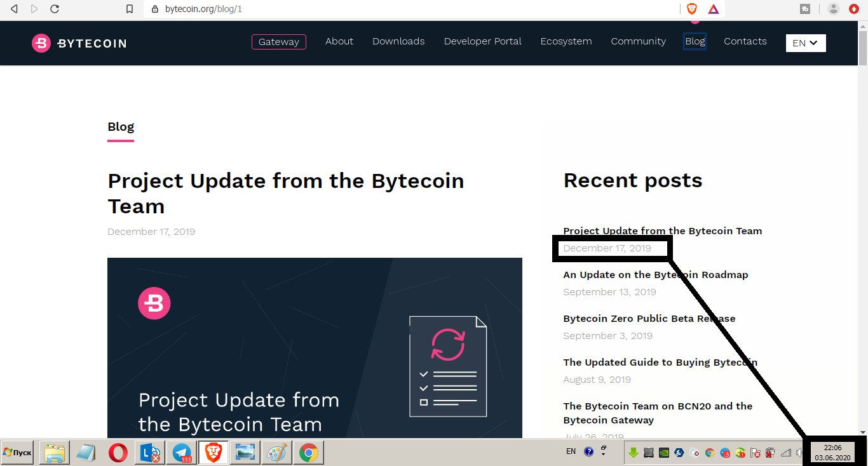Expand the EN language dropdown
868x466 pixels.
coord(806,43)
